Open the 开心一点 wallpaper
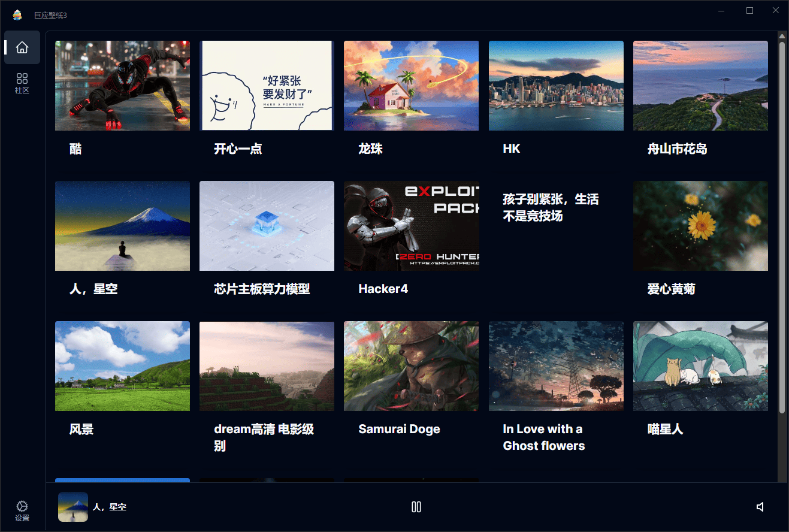 tap(267, 85)
